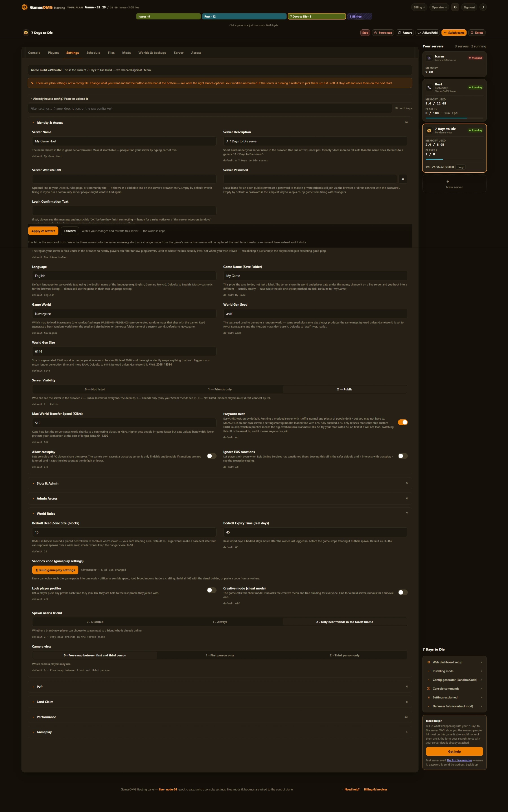
Task: Expand the Performance section
Action: [x=220, y=717]
